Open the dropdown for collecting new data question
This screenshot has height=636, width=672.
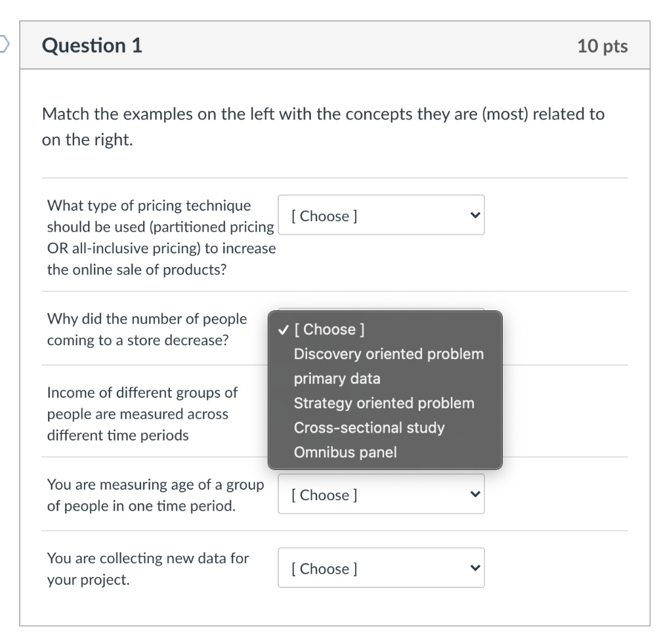[x=381, y=567]
